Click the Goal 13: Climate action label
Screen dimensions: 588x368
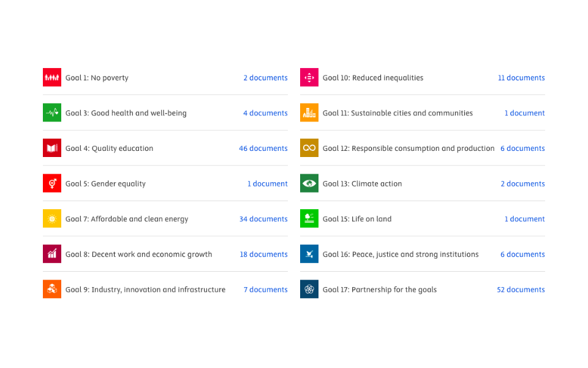362,183
